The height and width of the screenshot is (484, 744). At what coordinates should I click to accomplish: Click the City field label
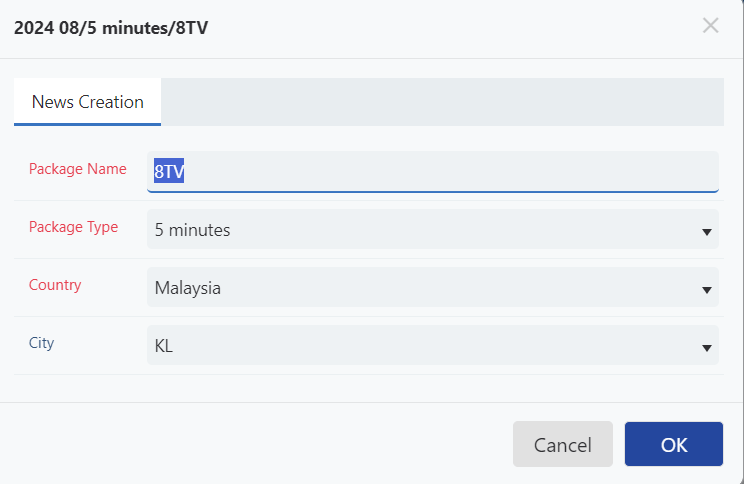point(41,343)
